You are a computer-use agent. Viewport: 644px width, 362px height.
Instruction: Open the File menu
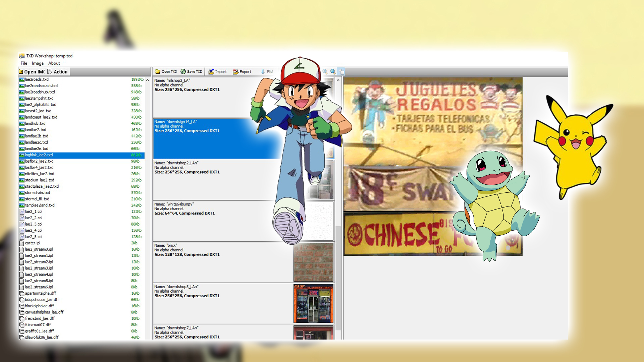click(24, 63)
